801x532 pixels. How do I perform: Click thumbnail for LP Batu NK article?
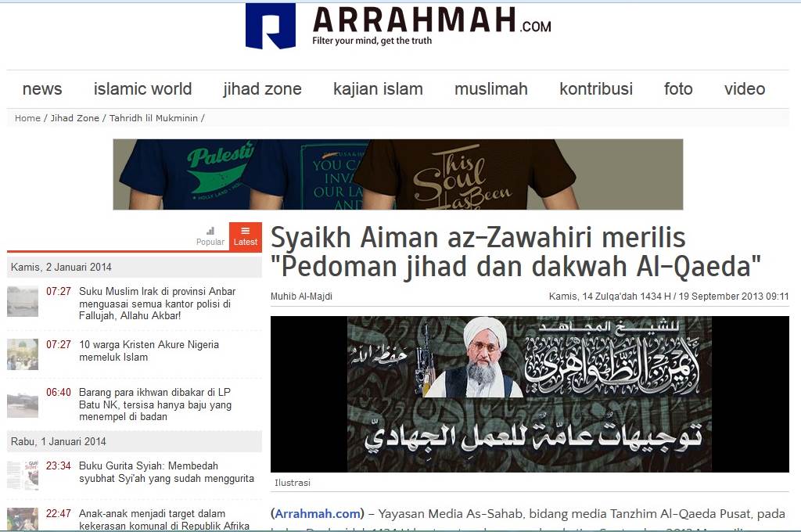[x=23, y=403]
